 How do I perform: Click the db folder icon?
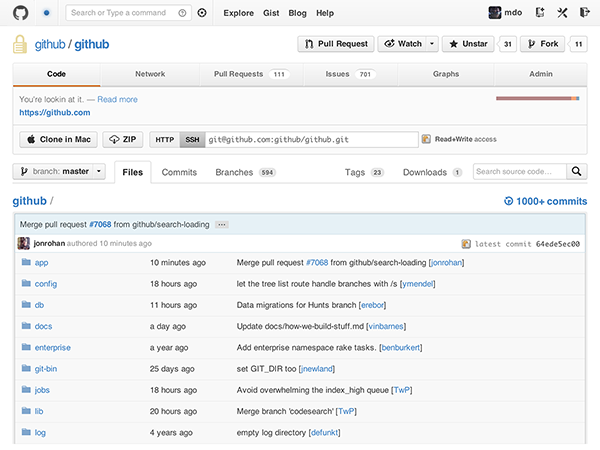26,305
